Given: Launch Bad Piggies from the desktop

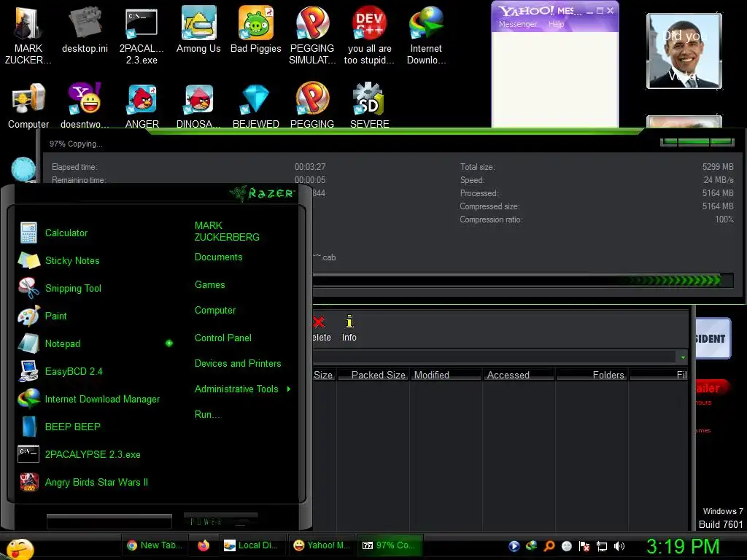Looking at the screenshot, I should 256,29.
